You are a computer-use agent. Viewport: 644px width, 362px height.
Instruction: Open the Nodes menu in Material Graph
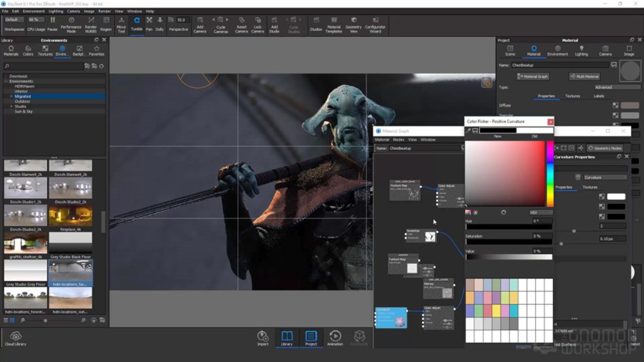click(399, 140)
